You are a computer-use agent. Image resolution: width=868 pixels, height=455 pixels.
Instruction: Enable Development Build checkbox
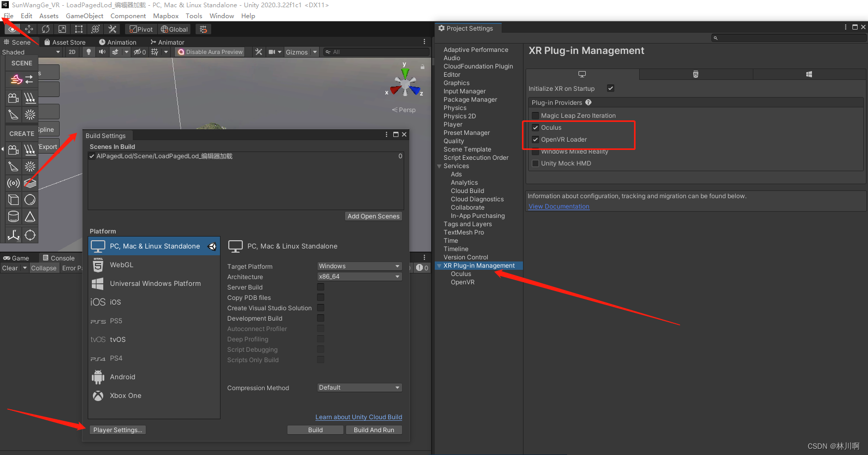pos(321,318)
